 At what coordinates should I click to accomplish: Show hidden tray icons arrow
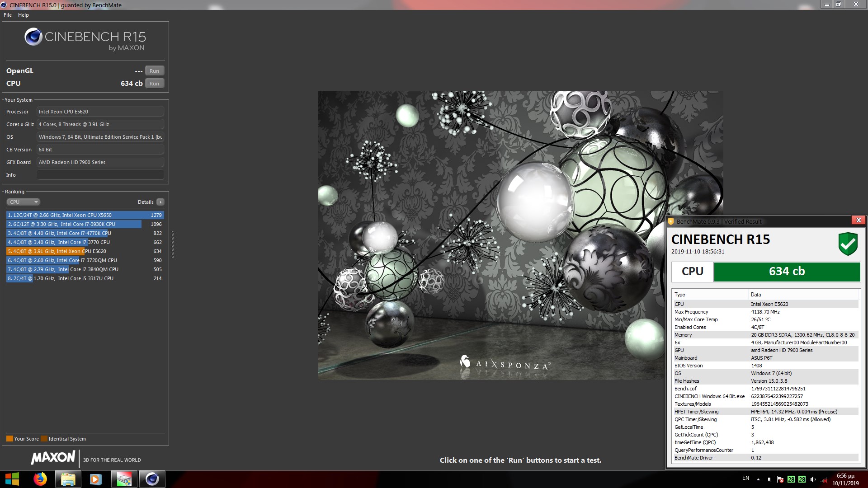click(x=758, y=479)
